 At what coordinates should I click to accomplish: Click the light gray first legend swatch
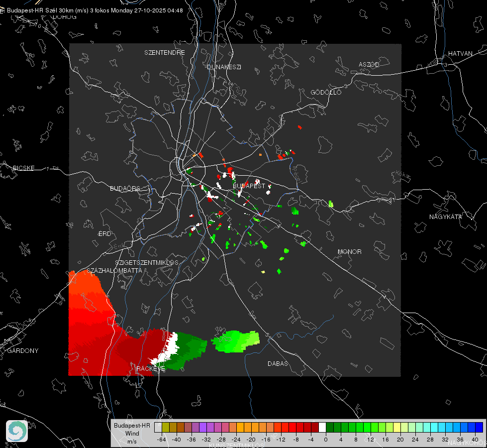pyautogui.click(x=158, y=427)
